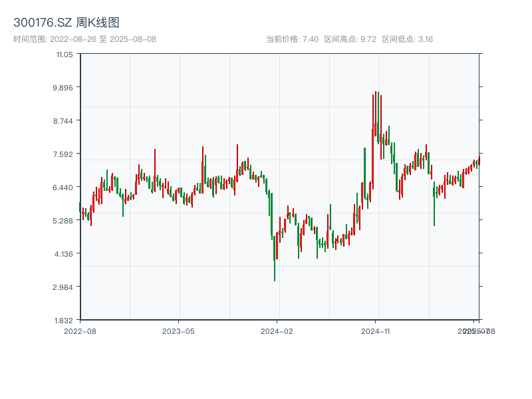Click the 2022-08 x-axis date label
Viewport: 532px width, 399px height.
pos(80,331)
